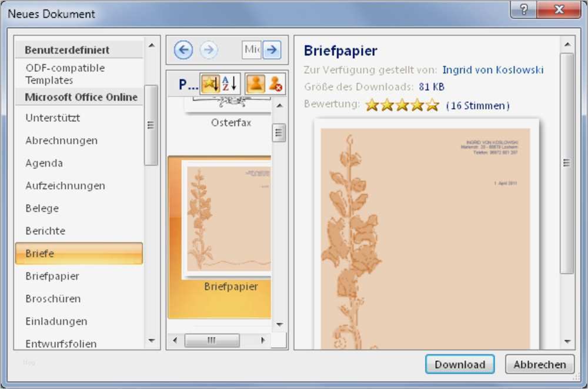Enable the featured templates filter toggle

click(210, 83)
